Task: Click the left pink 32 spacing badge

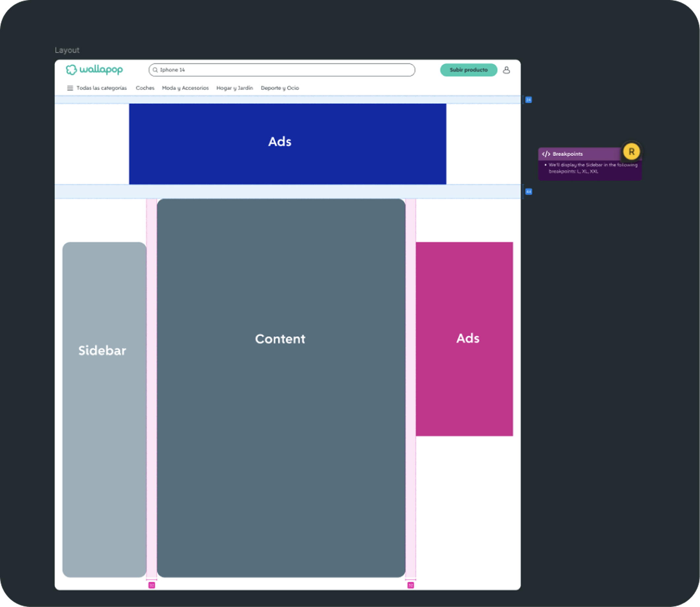Action: [x=152, y=585]
